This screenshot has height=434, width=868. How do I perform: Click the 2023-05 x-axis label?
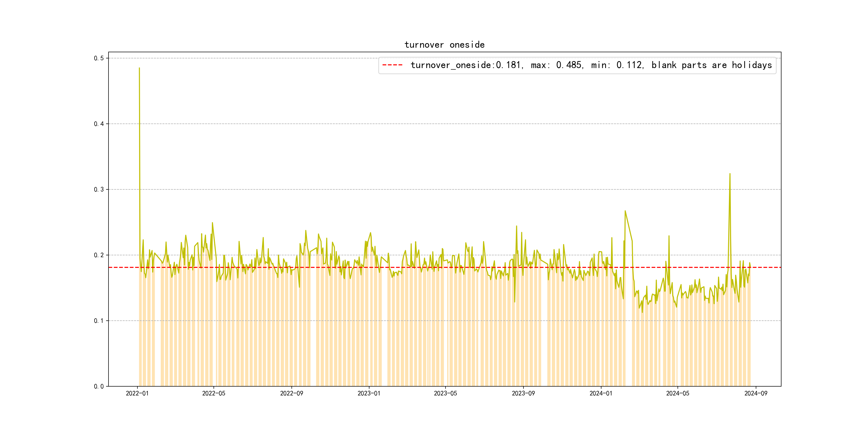(x=445, y=394)
